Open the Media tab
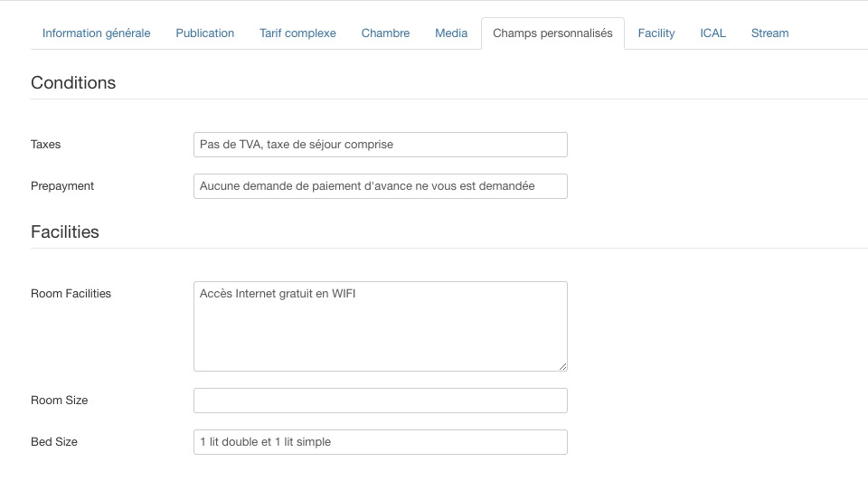868x481 pixels. pyautogui.click(x=451, y=33)
